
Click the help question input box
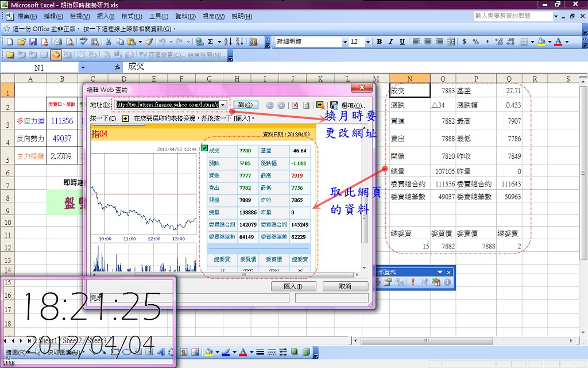[513, 16]
